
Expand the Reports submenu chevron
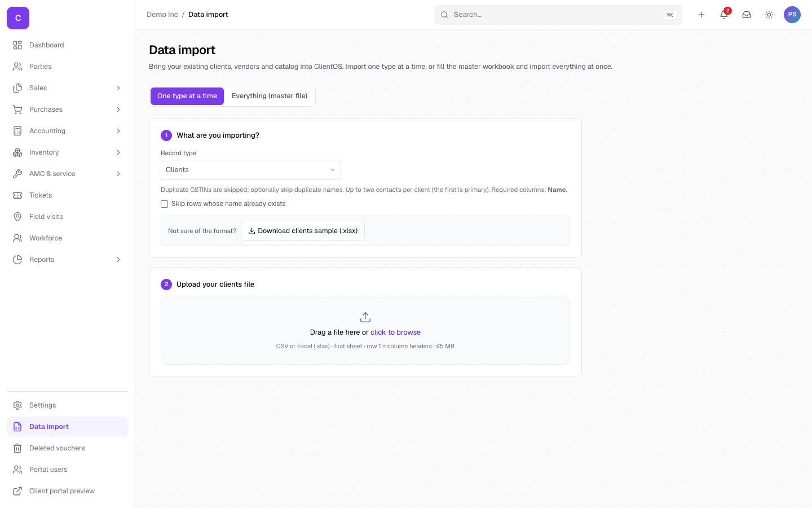[118, 260]
